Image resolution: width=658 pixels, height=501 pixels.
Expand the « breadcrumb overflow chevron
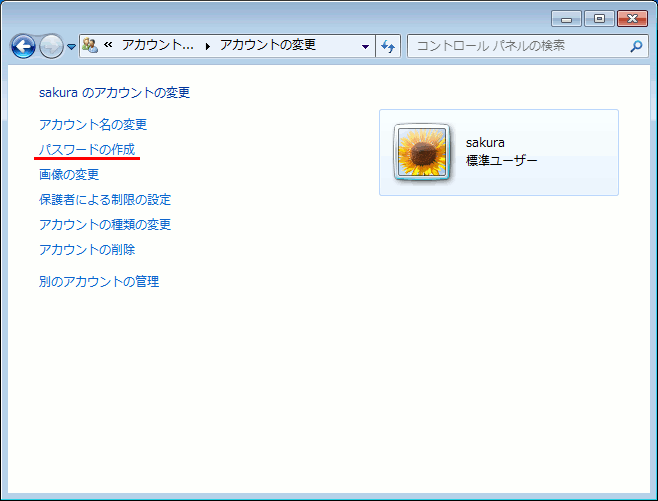[108, 46]
